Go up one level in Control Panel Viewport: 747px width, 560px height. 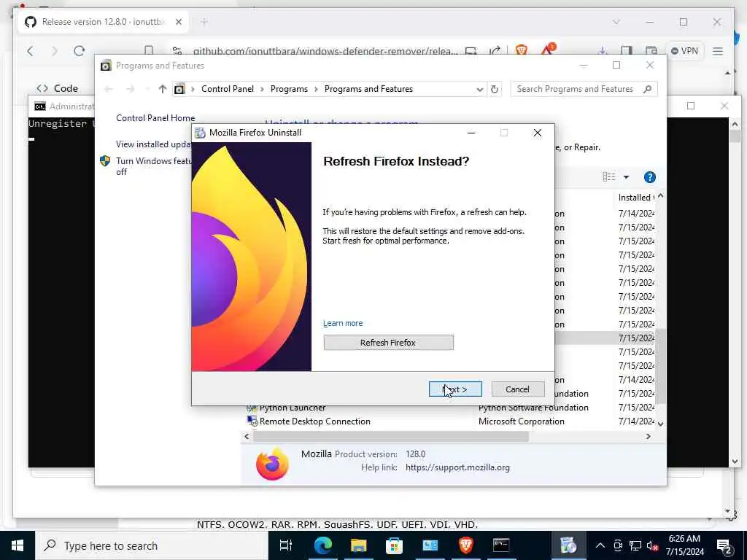[163, 89]
